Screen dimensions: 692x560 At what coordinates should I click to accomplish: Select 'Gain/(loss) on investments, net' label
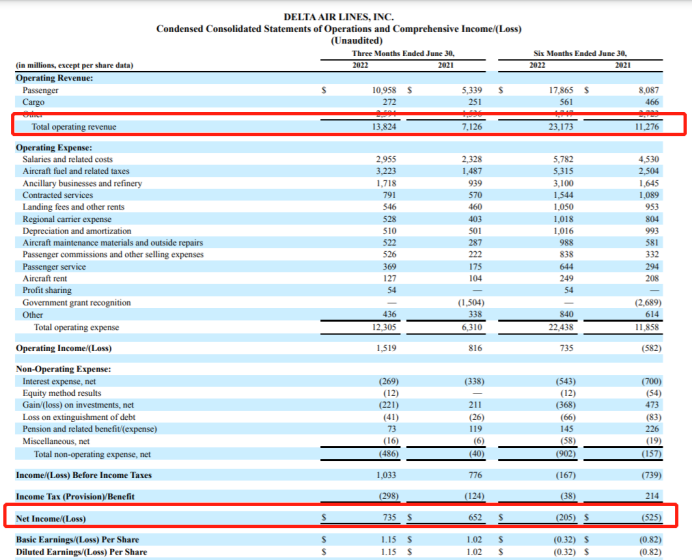78,405
